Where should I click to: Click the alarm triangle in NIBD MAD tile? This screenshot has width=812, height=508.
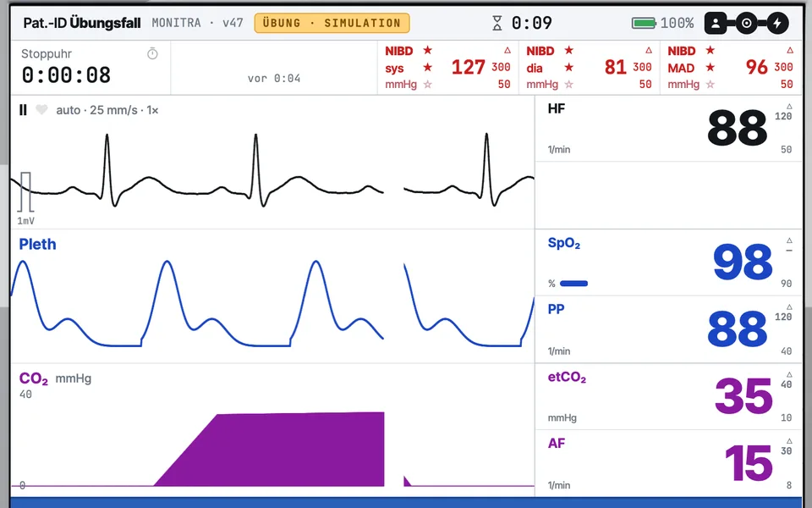pyautogui.click(x=790, y=50)
